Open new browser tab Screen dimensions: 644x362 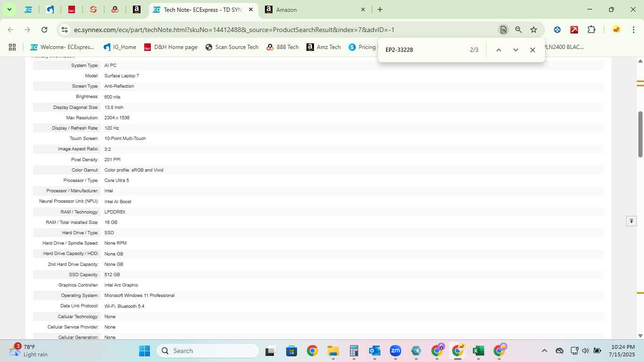coord(380,9)
